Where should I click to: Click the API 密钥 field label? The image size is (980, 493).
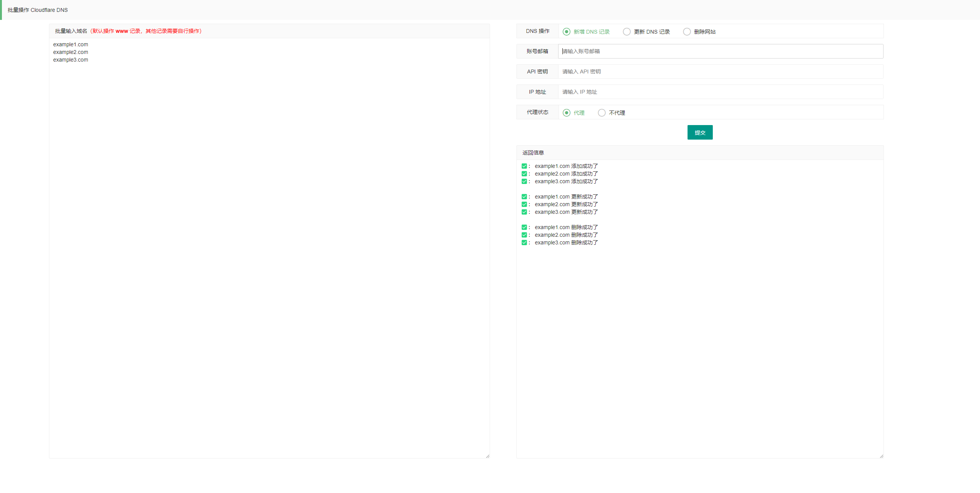[x=537, y=72]
